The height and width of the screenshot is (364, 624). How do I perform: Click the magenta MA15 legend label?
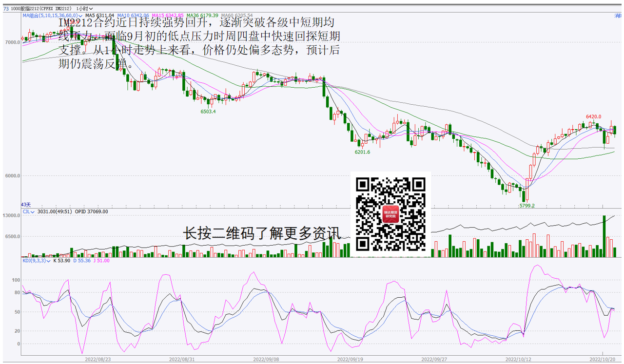[x=167, y=16]
